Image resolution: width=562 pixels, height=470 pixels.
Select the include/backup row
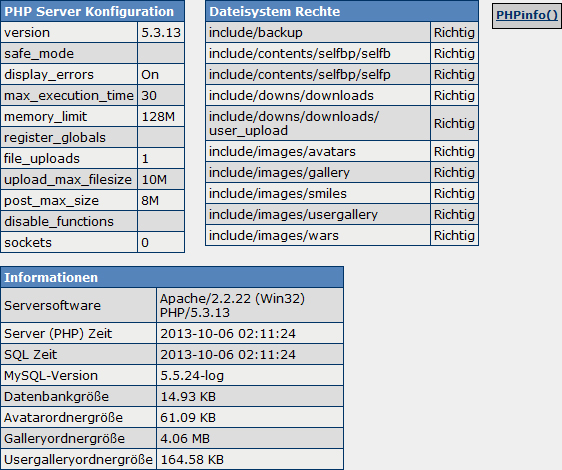342,32
